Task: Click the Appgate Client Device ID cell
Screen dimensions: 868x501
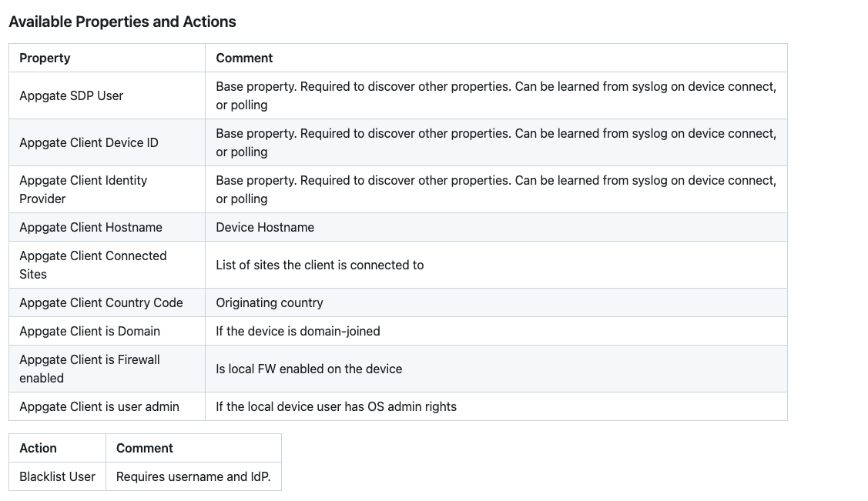Action: [x=107, y=142]
